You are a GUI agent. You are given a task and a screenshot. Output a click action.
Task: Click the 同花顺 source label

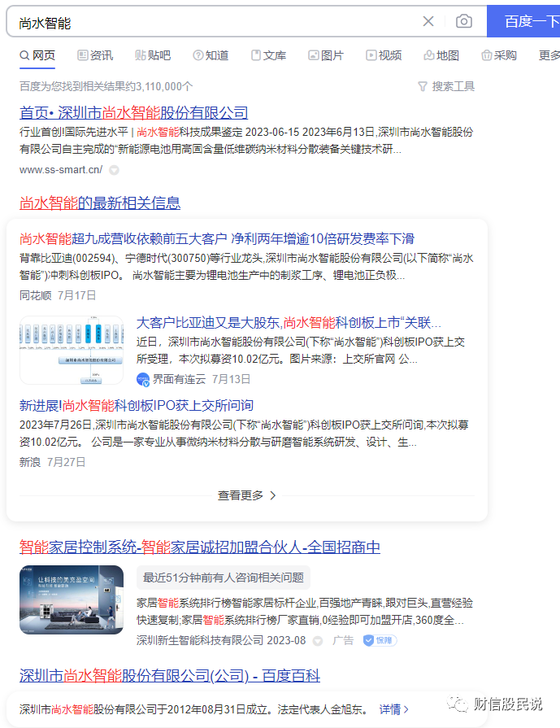pos(35,296)
